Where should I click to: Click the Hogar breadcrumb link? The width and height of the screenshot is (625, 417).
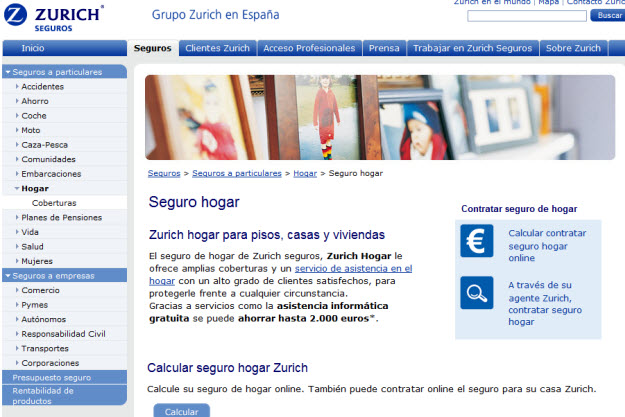tap(305, 173)
